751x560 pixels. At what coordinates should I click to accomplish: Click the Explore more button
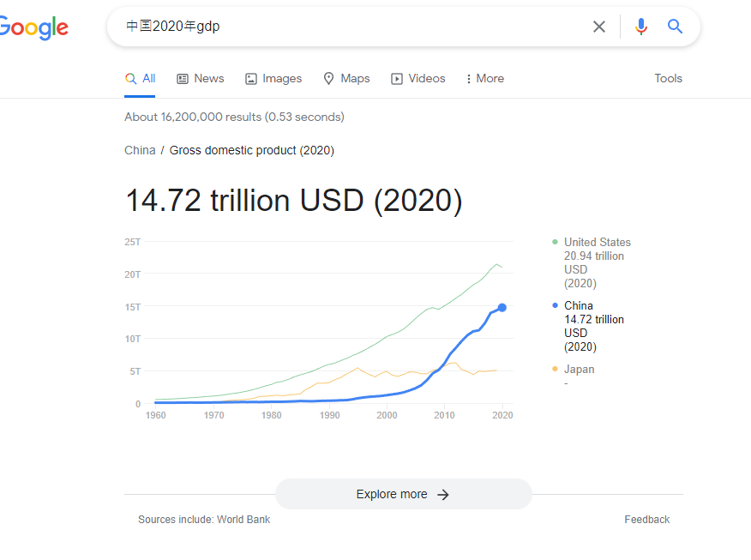coord(403,494)
